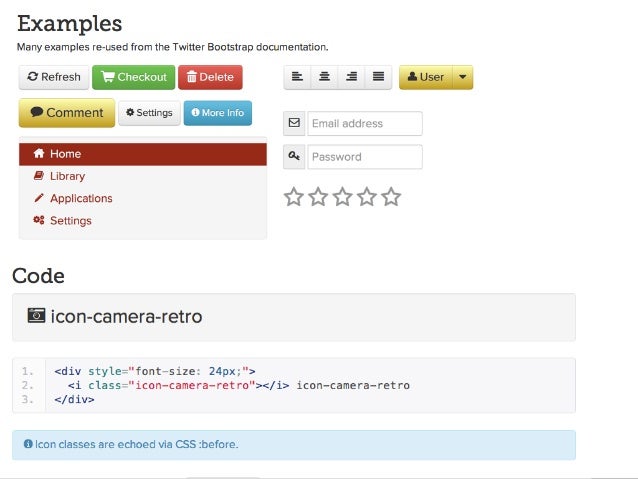
Task: Rate one star with the first star
Action: click(293, 197)
